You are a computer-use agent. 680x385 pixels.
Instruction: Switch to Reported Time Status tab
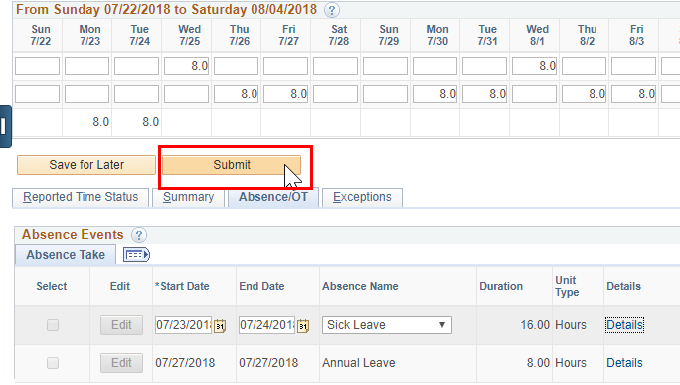click(x=81, y=197)
